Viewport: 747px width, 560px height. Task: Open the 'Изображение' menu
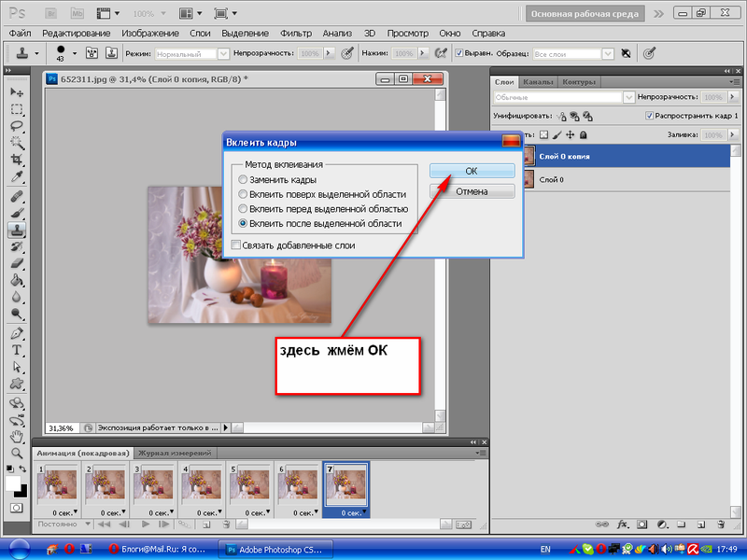tap(150, 34)
